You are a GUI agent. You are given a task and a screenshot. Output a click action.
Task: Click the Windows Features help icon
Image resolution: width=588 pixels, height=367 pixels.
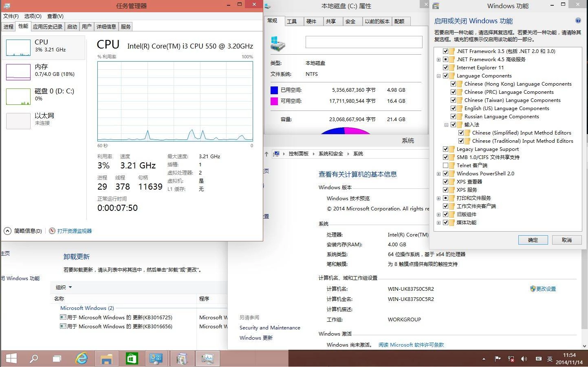(578, 20)
